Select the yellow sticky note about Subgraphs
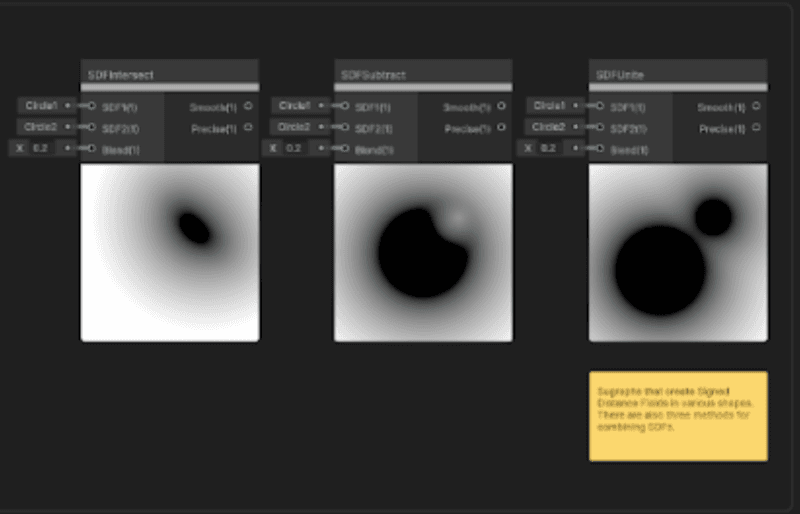Image resolution: width=800 pixels, height=514 pixels. pos(678,416)
